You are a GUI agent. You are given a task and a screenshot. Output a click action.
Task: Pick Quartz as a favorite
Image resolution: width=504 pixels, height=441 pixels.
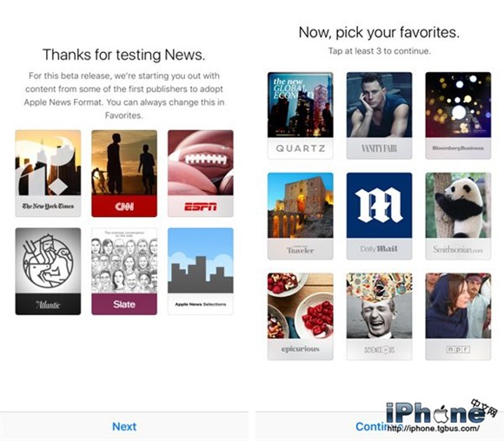[x=300, y=115]
